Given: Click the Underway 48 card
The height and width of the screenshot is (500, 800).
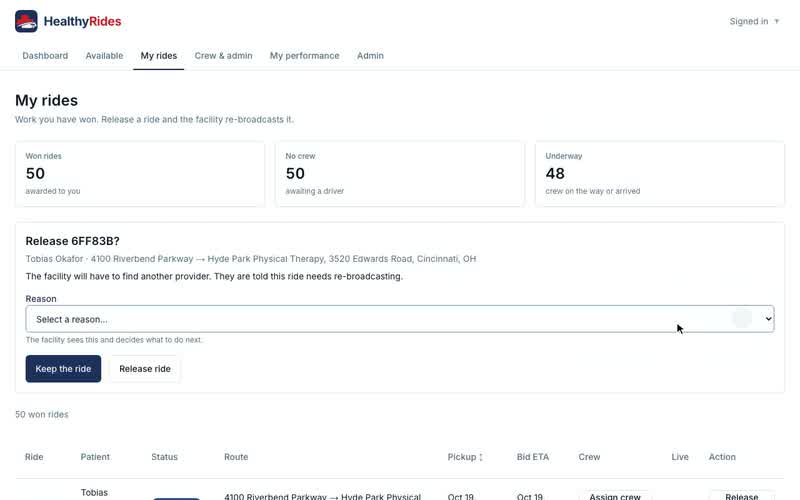Looking at the screenshot, I should [x=660, y=174].
